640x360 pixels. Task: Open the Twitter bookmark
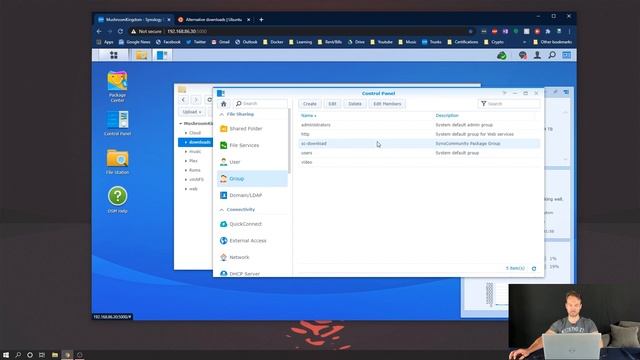[196, 42]
